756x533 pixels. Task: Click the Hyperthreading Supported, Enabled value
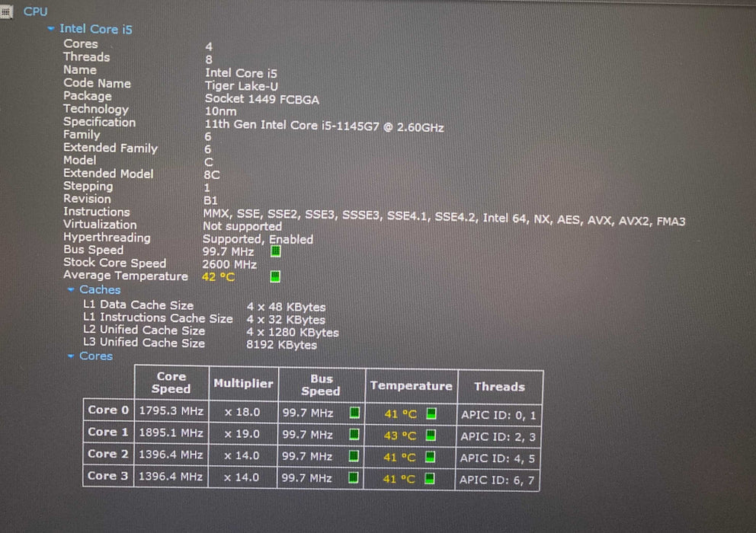tap(258, 240)
